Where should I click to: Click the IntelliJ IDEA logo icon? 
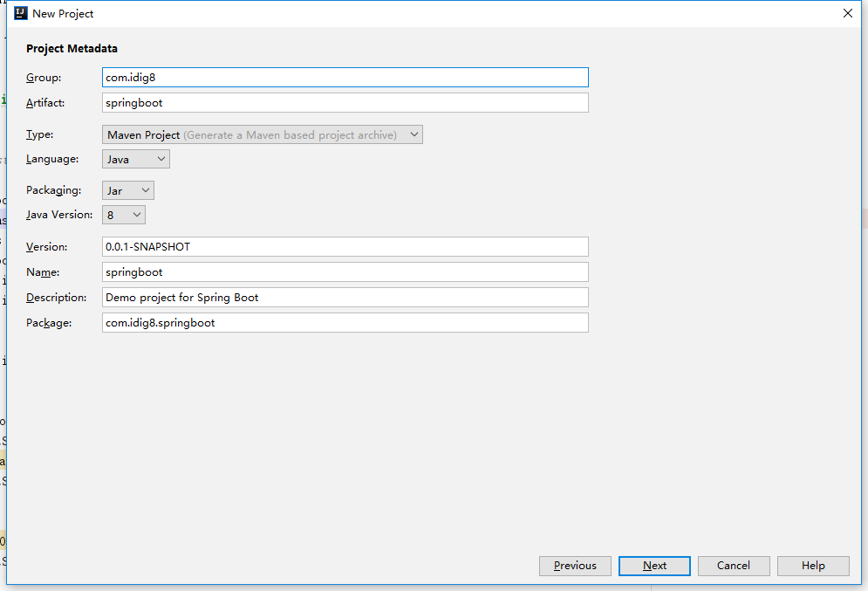[21, 13]
